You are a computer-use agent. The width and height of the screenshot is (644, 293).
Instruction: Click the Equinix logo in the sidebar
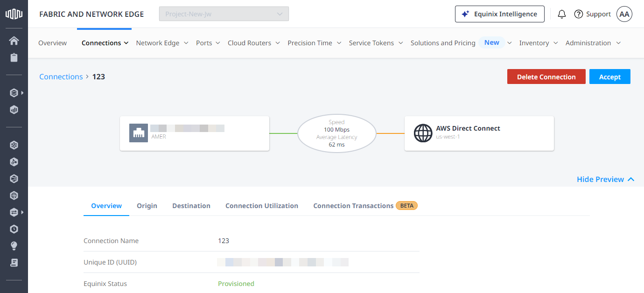(14, 14)
